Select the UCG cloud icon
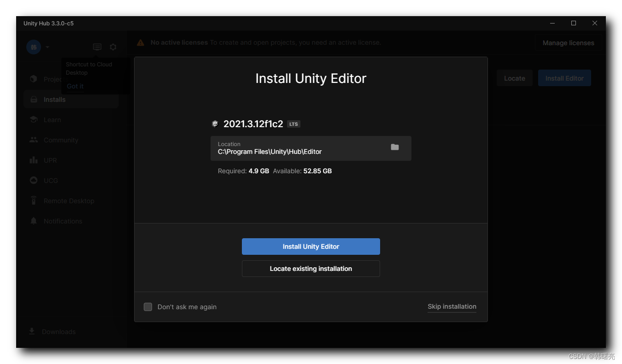The width and height of the screenshot is (622, 364). click(34, 180)
